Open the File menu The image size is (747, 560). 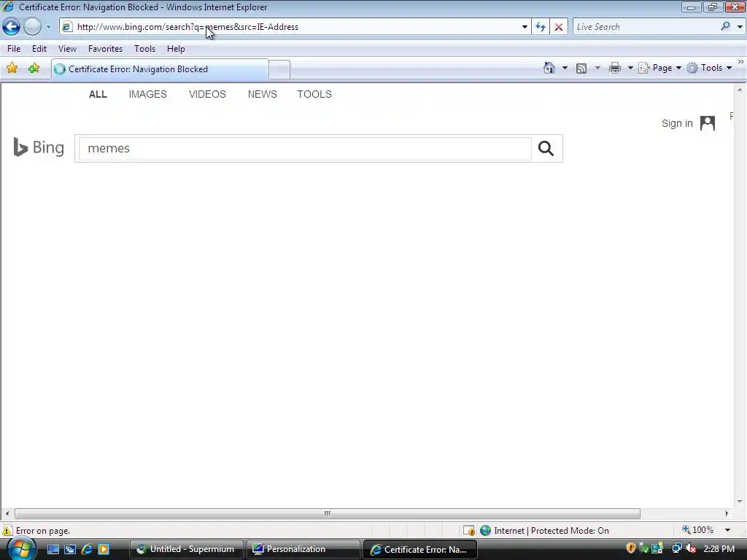[x=14, y=49]
